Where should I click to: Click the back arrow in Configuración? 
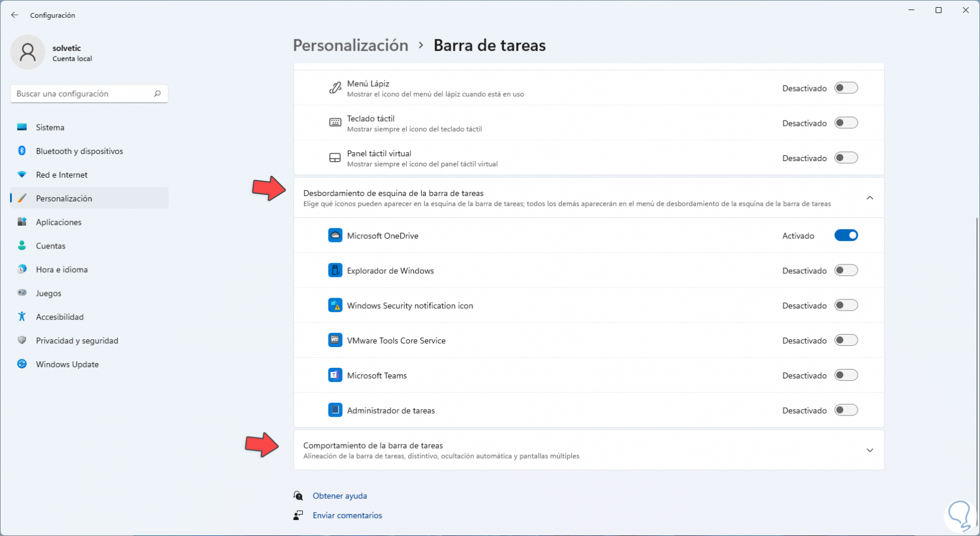click(15, 15)
